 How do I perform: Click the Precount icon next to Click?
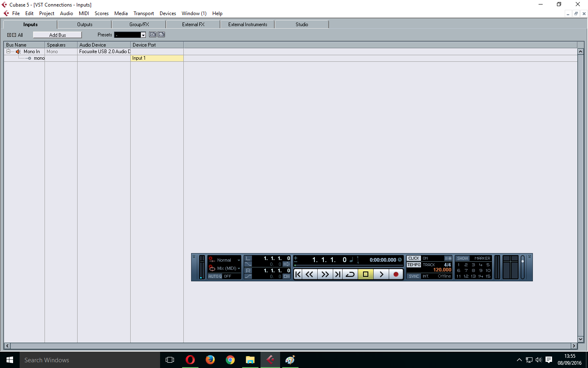(448, 258)
